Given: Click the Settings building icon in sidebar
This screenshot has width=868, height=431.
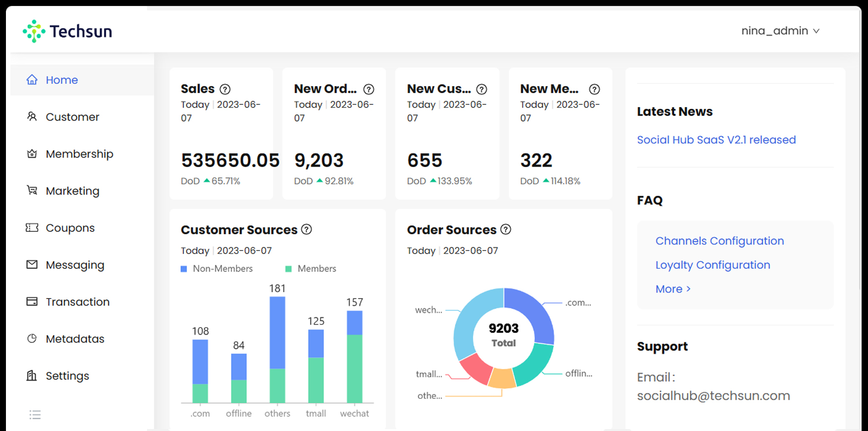Looking at the screenshot, I should coord(32,376).
